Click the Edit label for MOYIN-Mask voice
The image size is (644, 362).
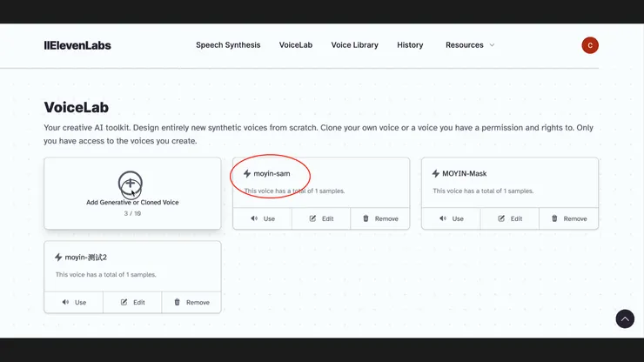516,218
